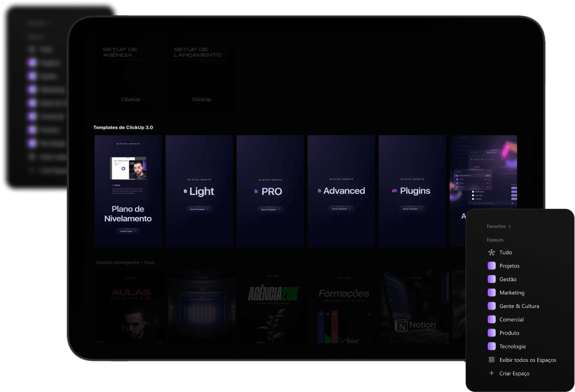Click the small icon beside Light title

click(x=185, y=191)
